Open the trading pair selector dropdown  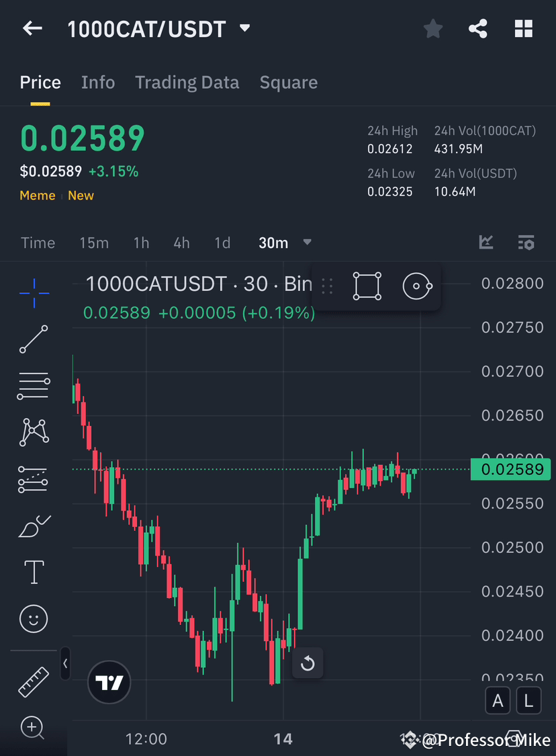coord(244,28)
